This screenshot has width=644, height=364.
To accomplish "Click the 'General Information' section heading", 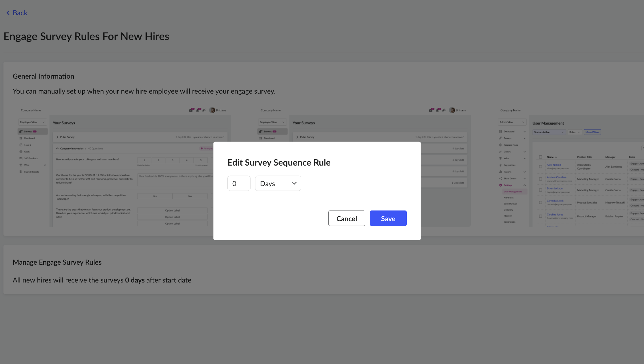I will point(44,76).
